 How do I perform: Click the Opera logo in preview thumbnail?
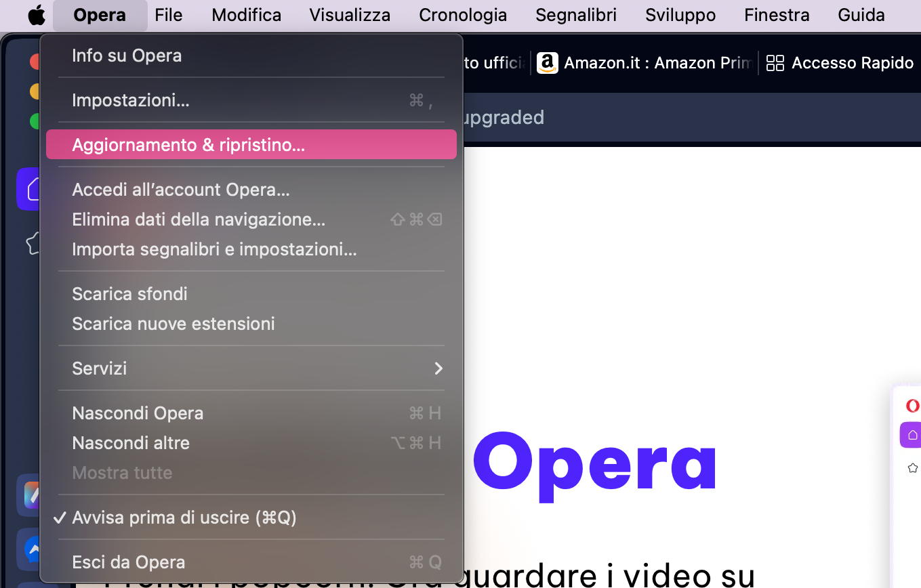coord(913,406)
